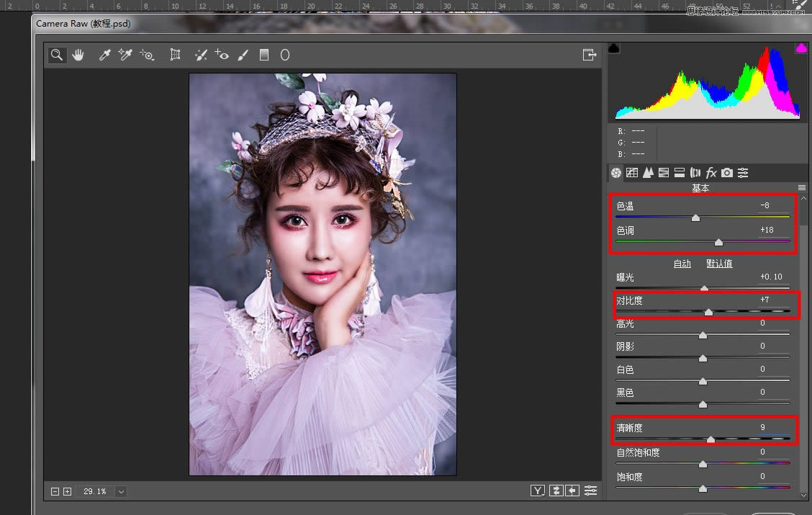The image size is (812, 515).
Task: Select the Radial Filter tool
Action: (285, 55)
